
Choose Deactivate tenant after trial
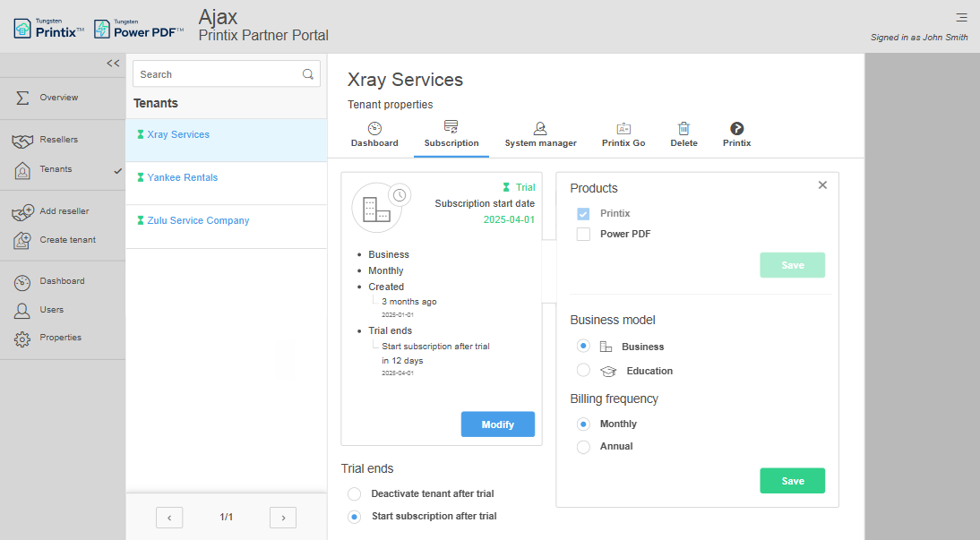355,494
